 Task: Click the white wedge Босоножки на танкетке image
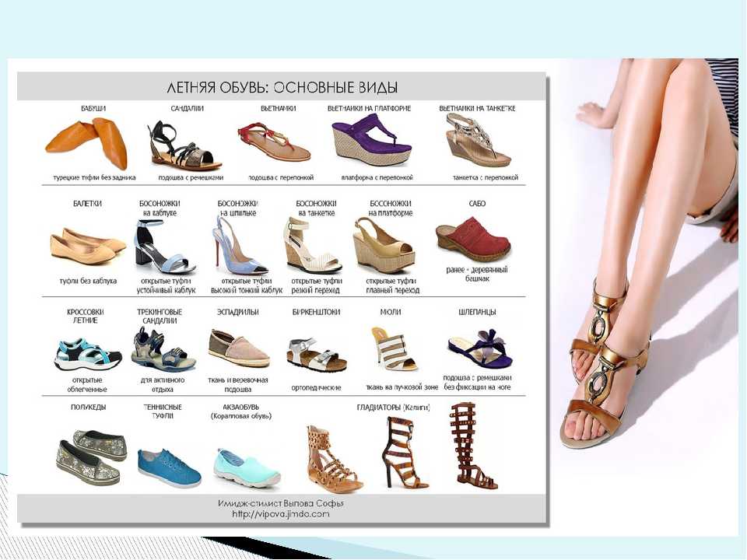tap(312, 245)
